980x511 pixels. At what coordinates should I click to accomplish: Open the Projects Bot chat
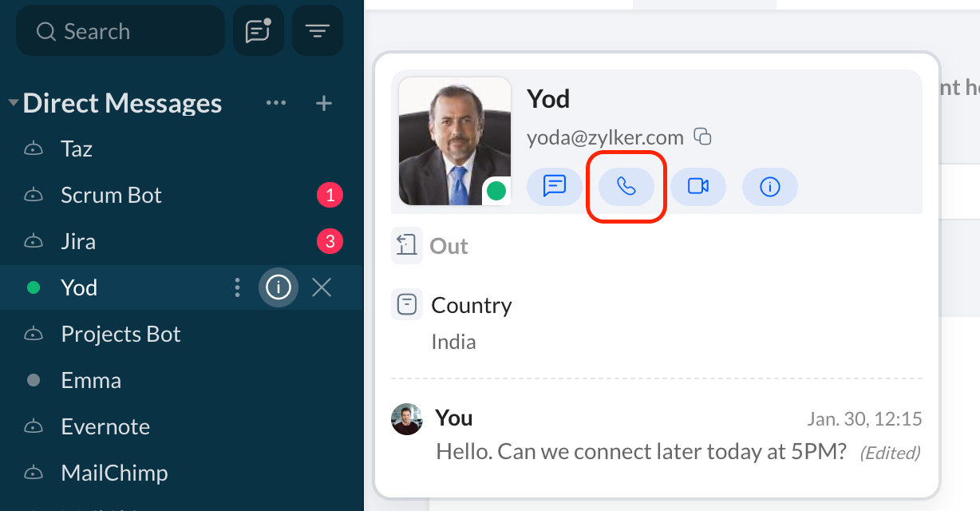121,335
